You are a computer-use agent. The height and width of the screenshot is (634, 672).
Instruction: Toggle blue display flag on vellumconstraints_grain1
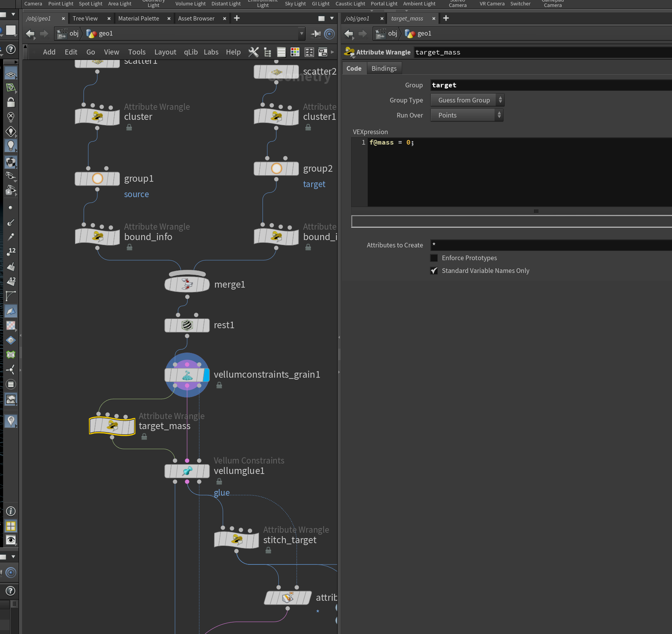206,375
